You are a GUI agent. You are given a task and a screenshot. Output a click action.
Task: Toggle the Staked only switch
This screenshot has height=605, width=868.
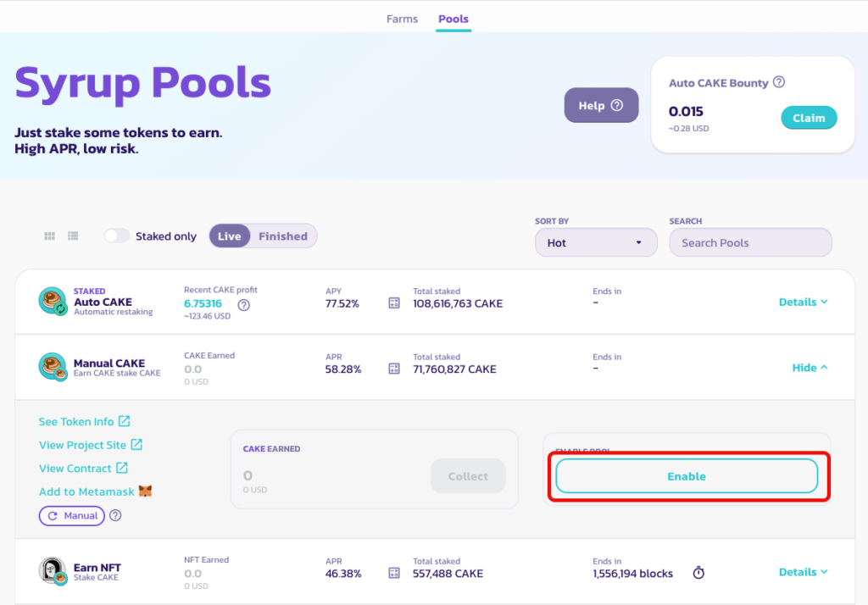(116, 236)
